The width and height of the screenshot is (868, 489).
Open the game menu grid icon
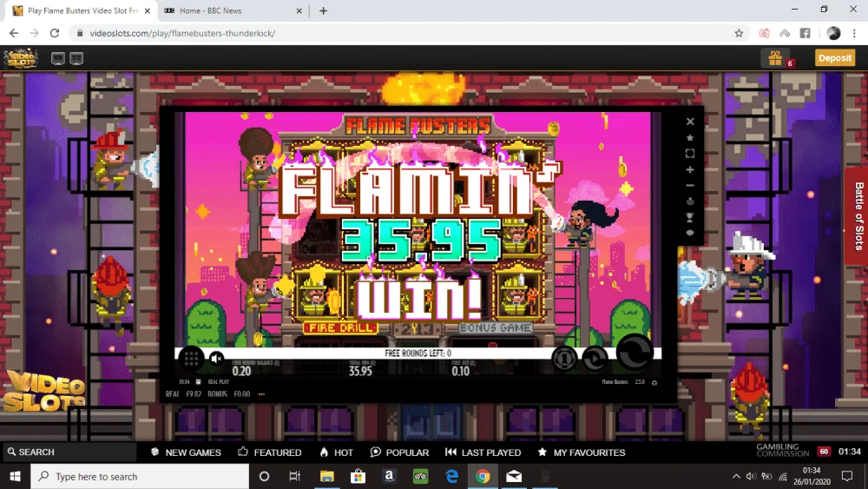[192, 359]
